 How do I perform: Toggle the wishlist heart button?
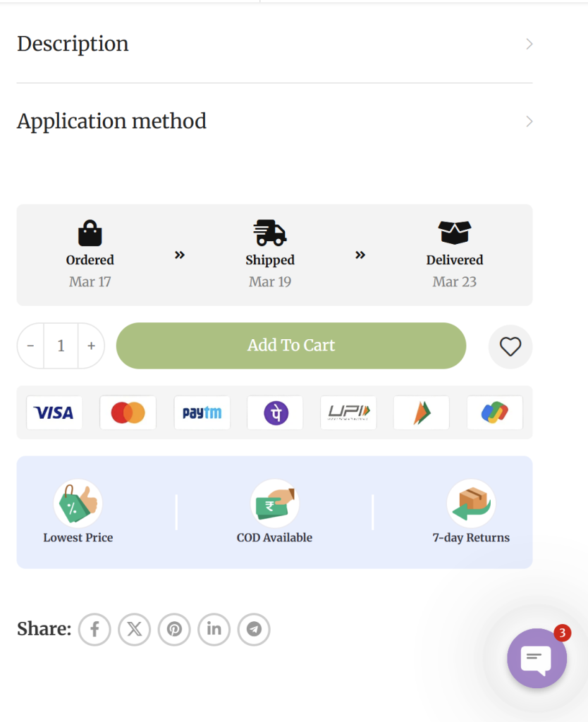[510, 346]
